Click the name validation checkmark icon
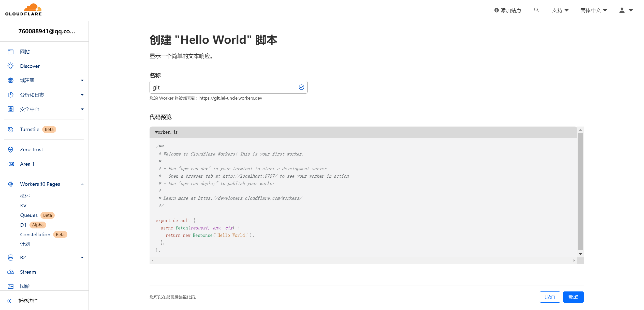Image resolution: width=644 pixels, height=310 pixels. pos(301,87)
